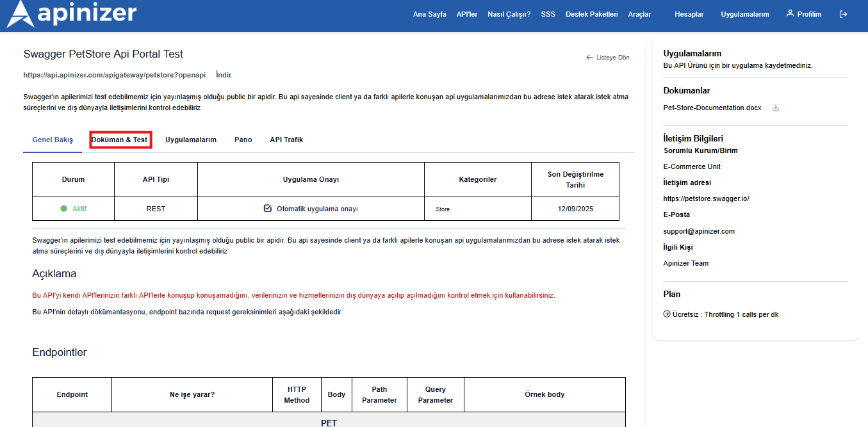This screenshot has height=427, width=868.
Task: Click the logout icon in header
Action: click(x=843, y=14)
